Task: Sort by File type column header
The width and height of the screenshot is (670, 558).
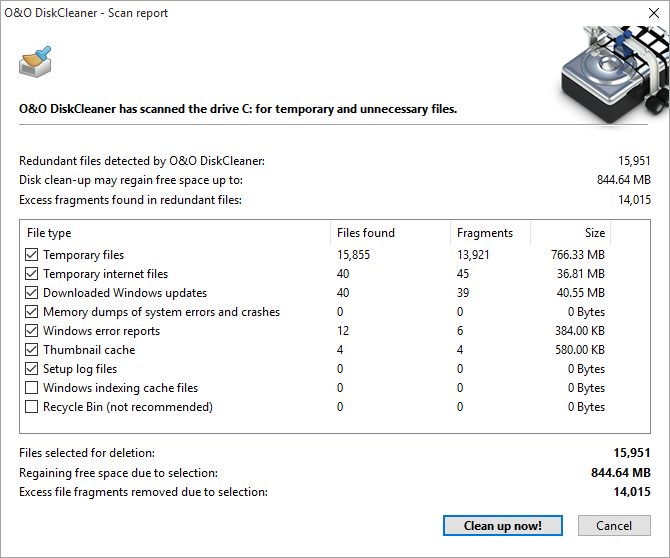Action: [175, 233]
